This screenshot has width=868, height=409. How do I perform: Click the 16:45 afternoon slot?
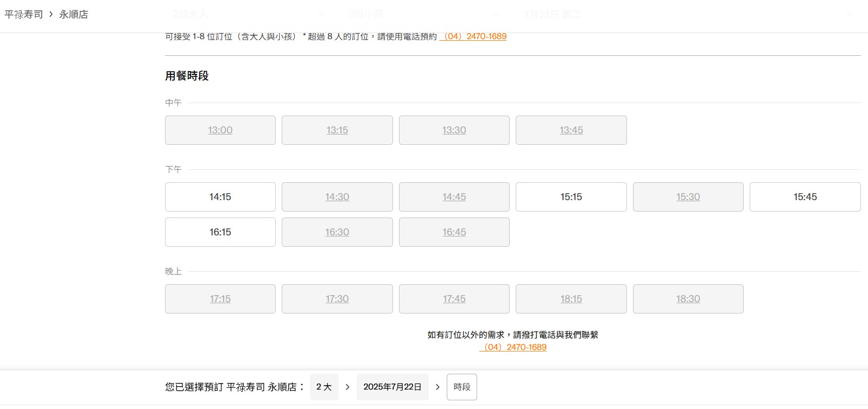tap(454, 232)
